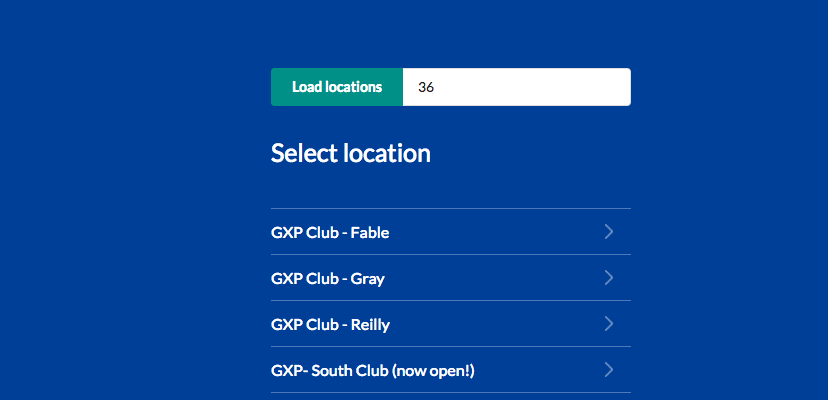Pick the GXP Club - Reilly location
This screenshot has width=828, height=400.
click(x=451, y=324)
